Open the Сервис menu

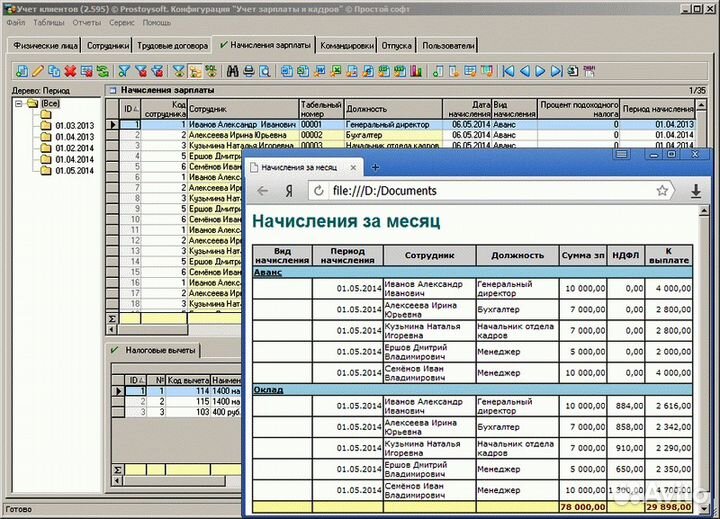122,22
